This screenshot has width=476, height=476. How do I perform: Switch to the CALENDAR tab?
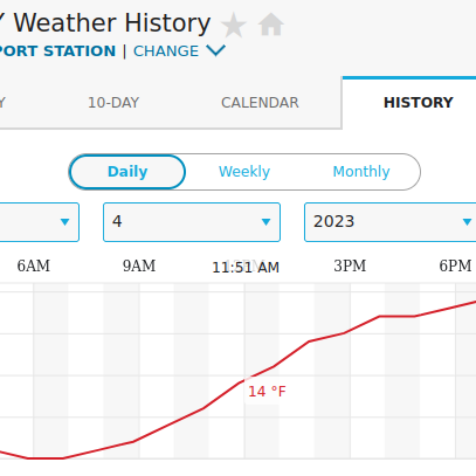260,103
